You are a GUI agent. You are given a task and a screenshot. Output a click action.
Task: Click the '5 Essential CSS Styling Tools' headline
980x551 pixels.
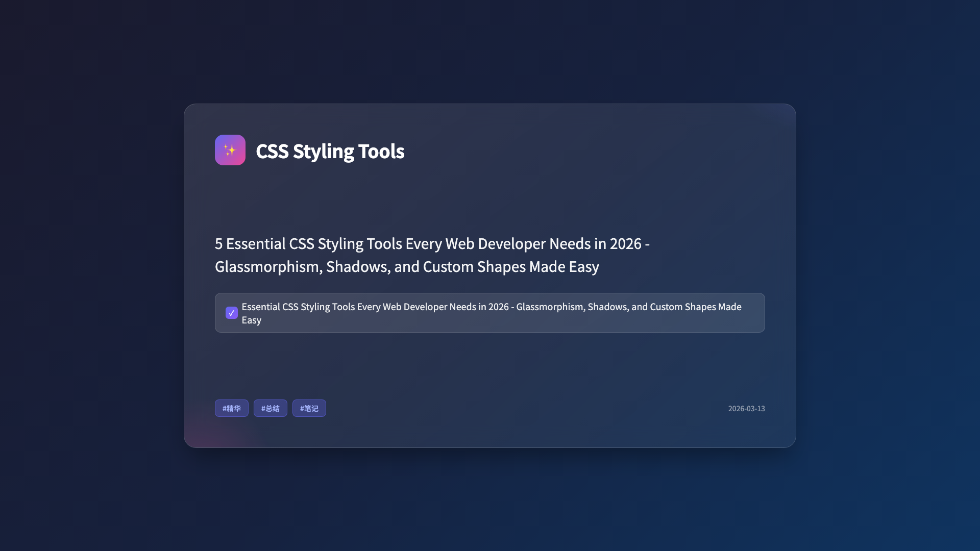(432, 255)
